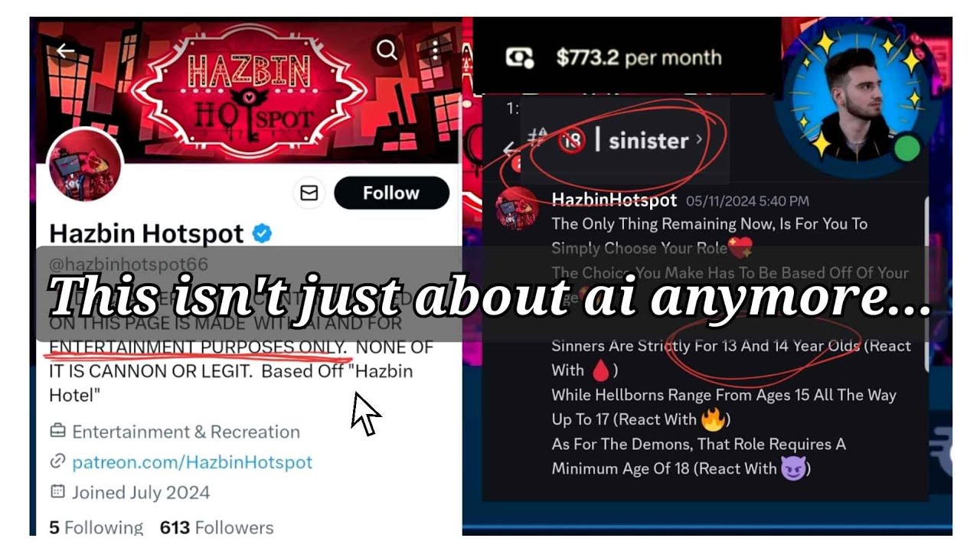This screenshot has width=980, height=551.
Task: React with the fire emoji
Action: pyautogui.click(x=713, y=419)
